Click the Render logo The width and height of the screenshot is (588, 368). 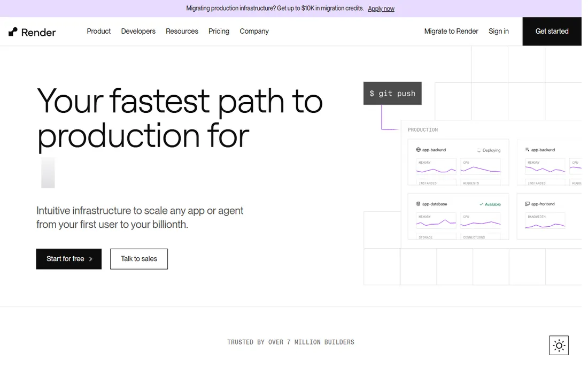[x=32, y=32]
